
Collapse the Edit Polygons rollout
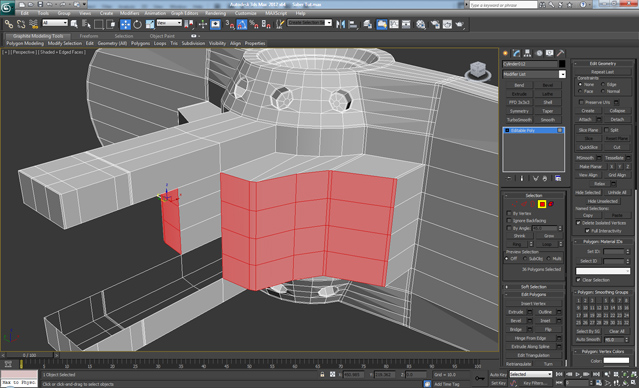(534, 295)
